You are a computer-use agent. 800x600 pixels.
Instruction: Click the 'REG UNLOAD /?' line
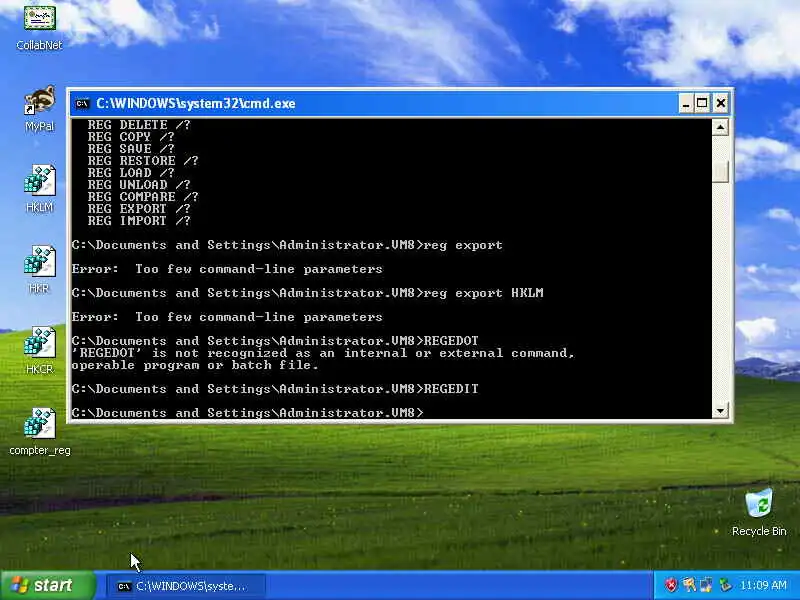(139, 185)
